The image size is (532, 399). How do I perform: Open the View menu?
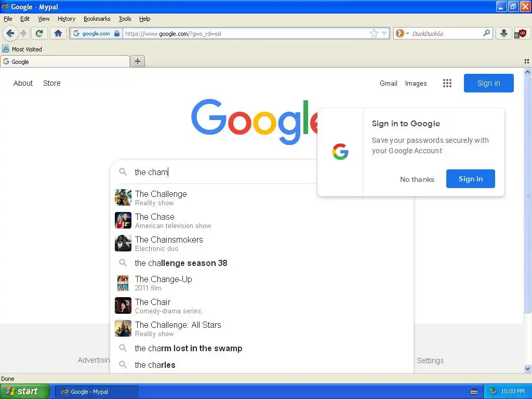coord(44,19)
